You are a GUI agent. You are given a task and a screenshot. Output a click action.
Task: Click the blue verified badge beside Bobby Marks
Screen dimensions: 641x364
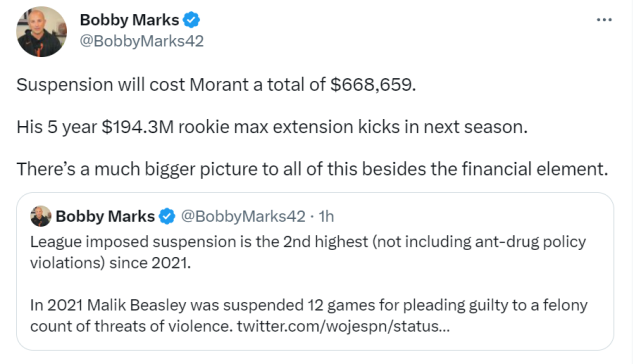[191, 20]
